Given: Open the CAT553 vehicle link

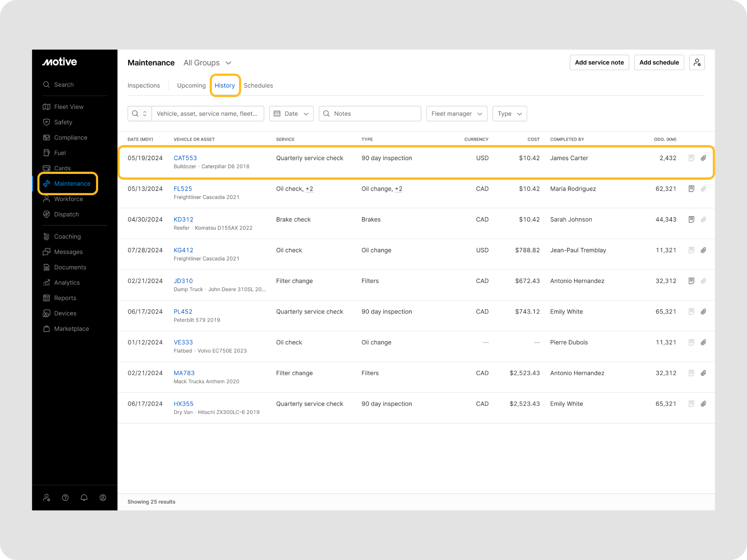Looking at the screenshot, I should (185, 158).
